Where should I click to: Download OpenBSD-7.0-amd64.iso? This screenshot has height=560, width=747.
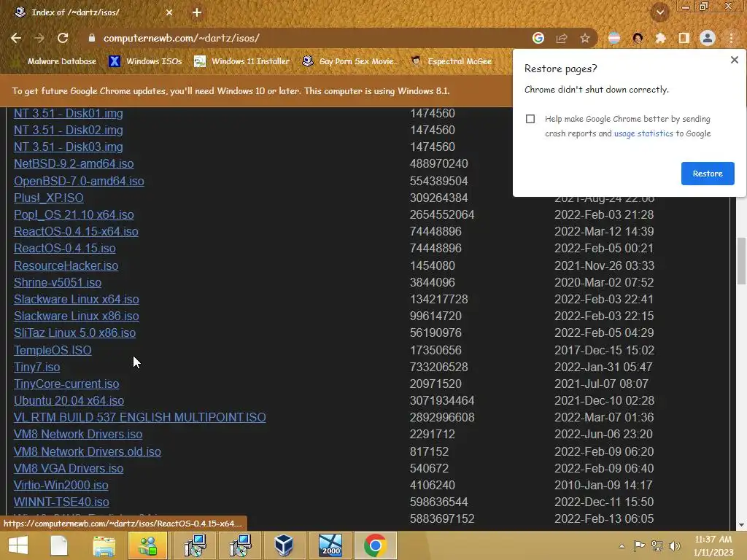tap(79, 181)
